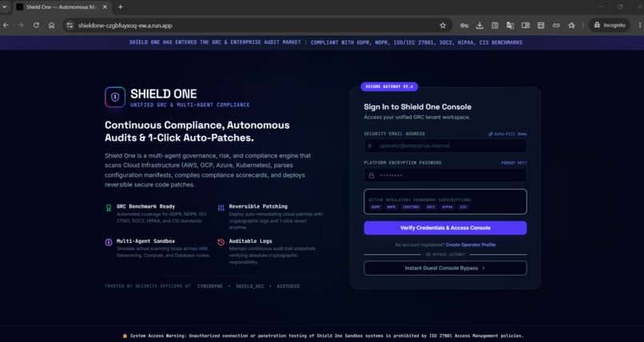The width and height of the screenshot is (644, 342).
Task: Click the CIS framework tag
Action: click(x=463, y=207)
